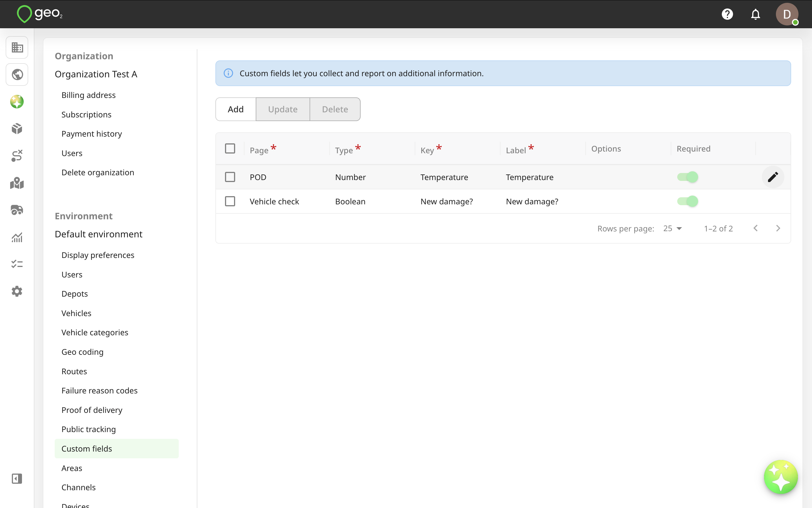This screenshot has height=508, width=812.
Task: Toggle Required switch for Temperature field
Action: click(x=687, y=177)
